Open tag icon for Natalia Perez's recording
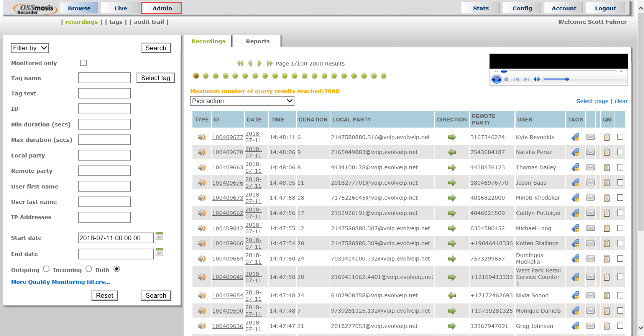Screen dimensions: 644x336 click(x=575, y=152)
